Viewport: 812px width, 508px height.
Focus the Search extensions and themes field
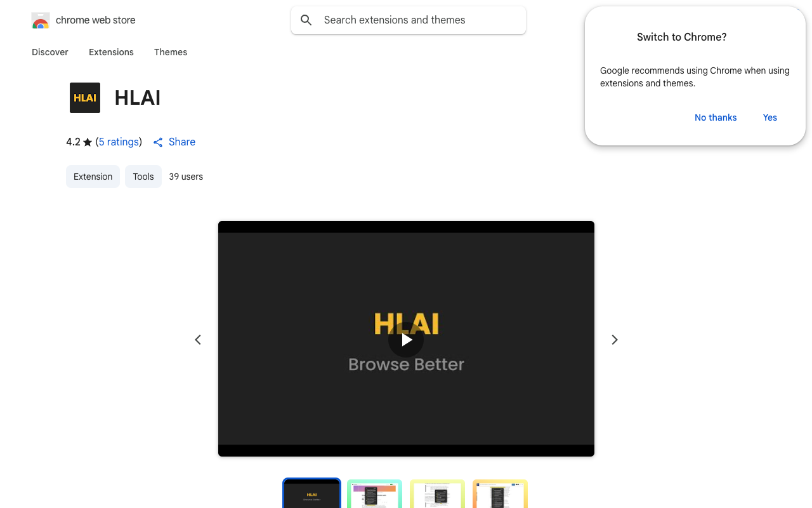point(409,20)
